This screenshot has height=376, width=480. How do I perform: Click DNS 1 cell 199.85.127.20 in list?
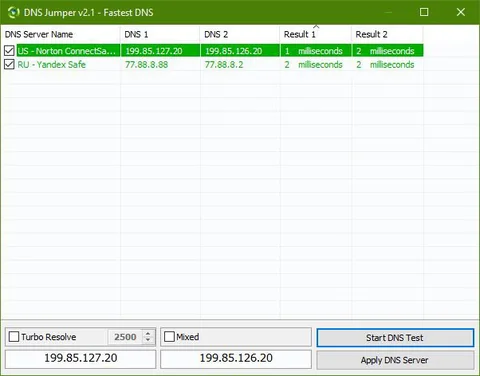pyautogui.click(x=160, y=51)
